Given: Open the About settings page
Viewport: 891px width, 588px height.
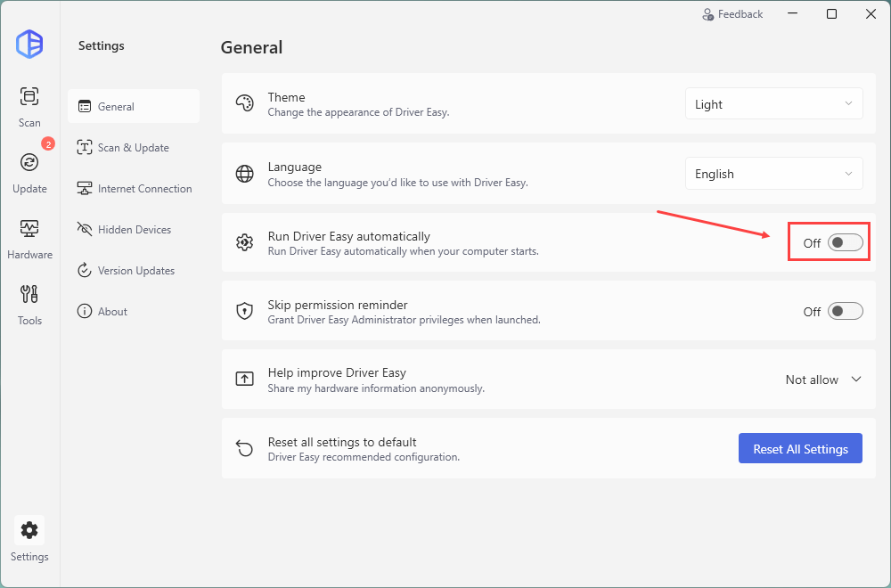Looking at the screenshot, I should (x=112, y=312).
